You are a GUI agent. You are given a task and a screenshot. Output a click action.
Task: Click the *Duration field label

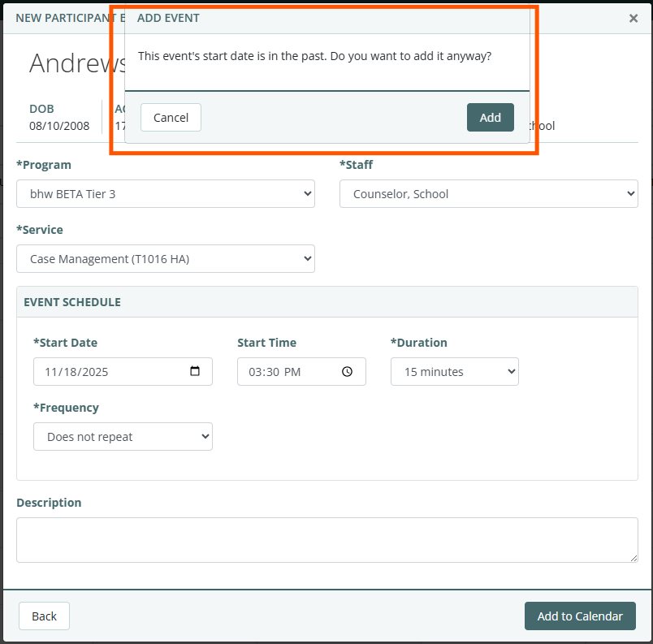418,343
